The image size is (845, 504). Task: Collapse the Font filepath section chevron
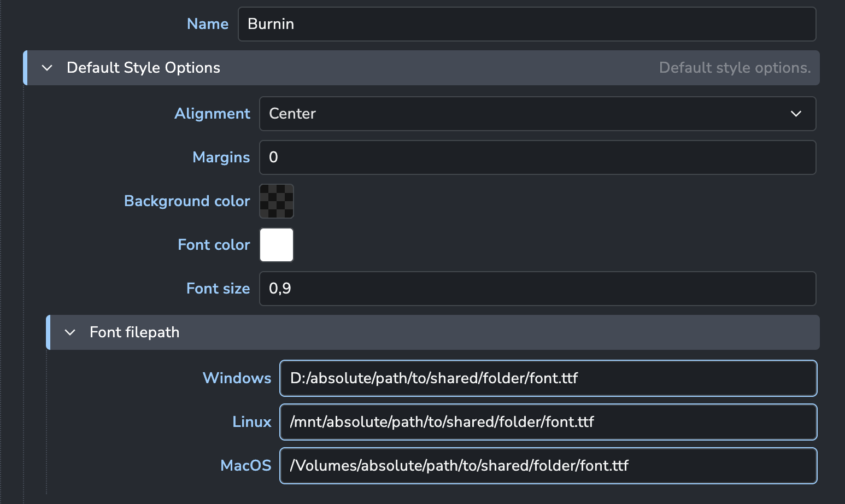(x=70, y=332)
